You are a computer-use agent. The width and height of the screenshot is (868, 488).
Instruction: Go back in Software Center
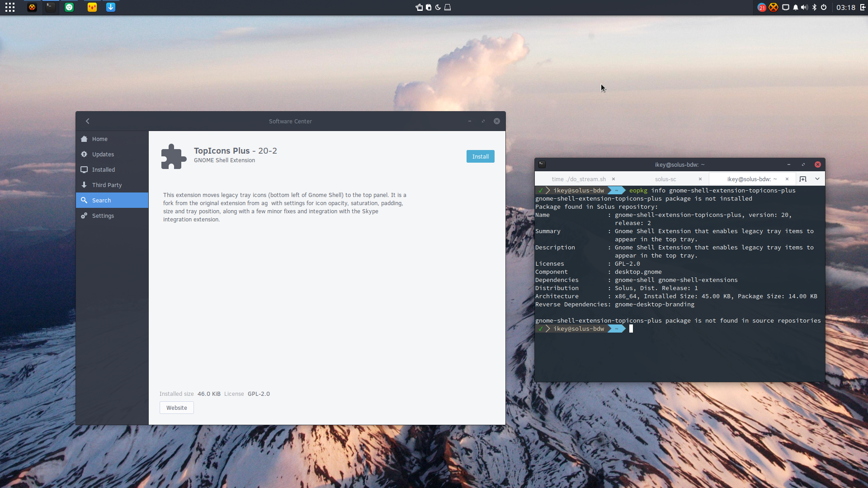pyautogui.click(x=88, y=121)
